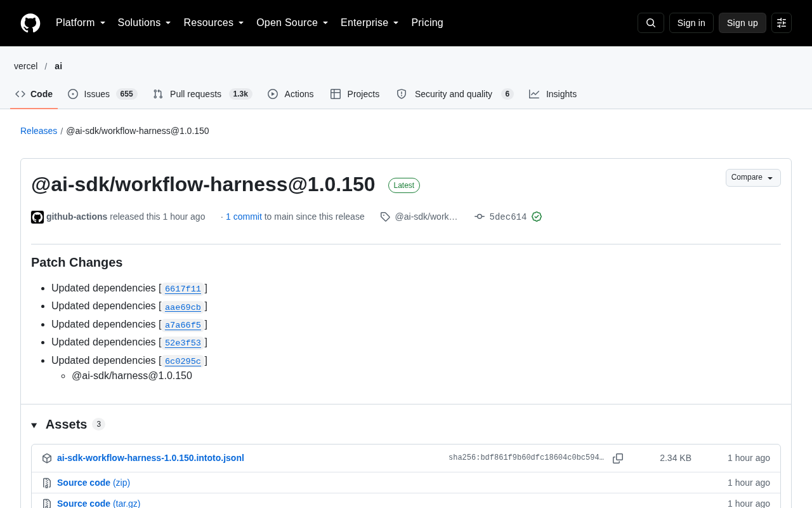Switch to the Issues tab
This screenshot has width=812, height=508.
coord(102,94)
